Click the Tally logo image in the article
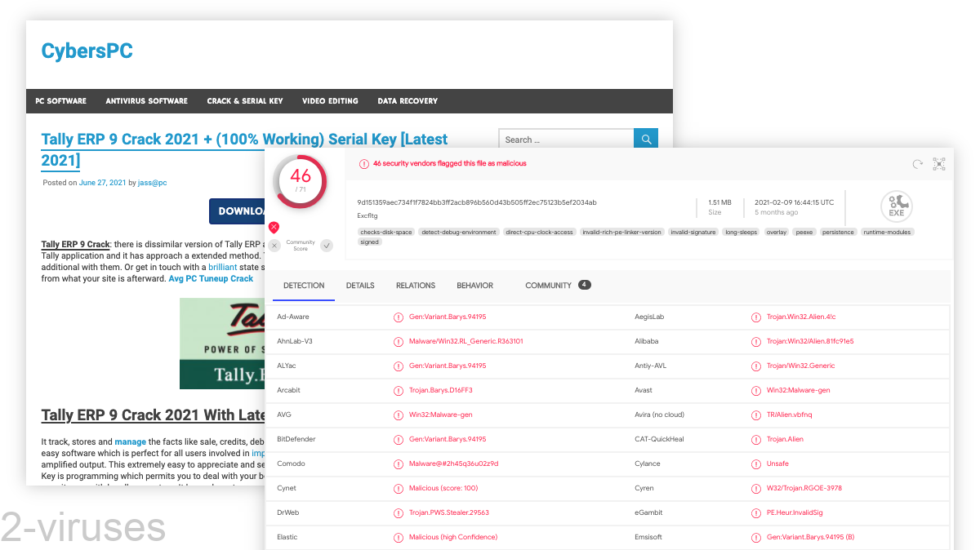 pos(222,344)
